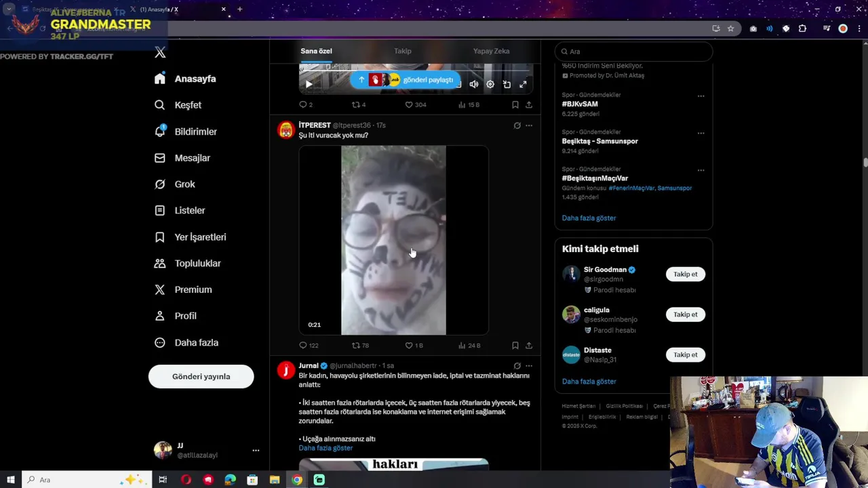
Task: Open new browser tab with plus
Action: [239, 9]
